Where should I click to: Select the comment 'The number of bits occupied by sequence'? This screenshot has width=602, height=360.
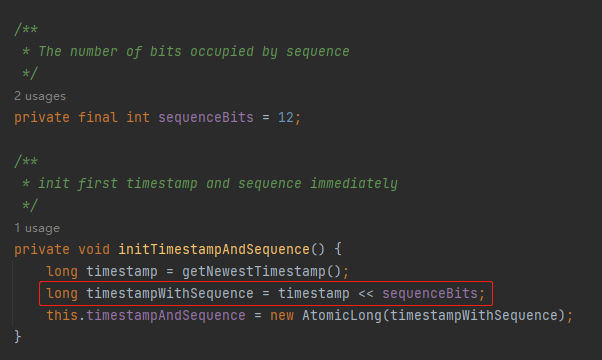point(194,51)
